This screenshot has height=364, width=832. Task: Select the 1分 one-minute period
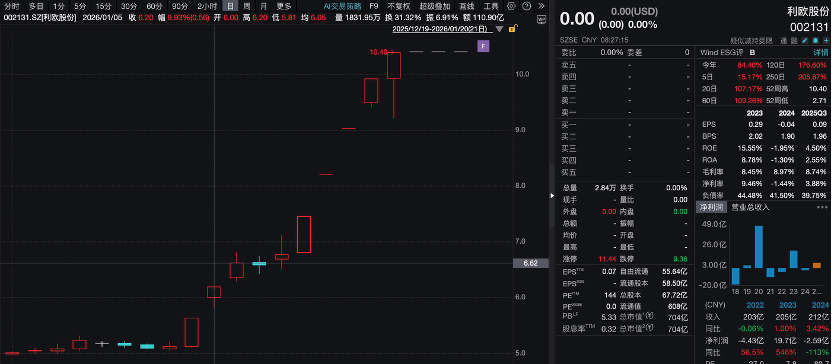(x=58, y=6)
